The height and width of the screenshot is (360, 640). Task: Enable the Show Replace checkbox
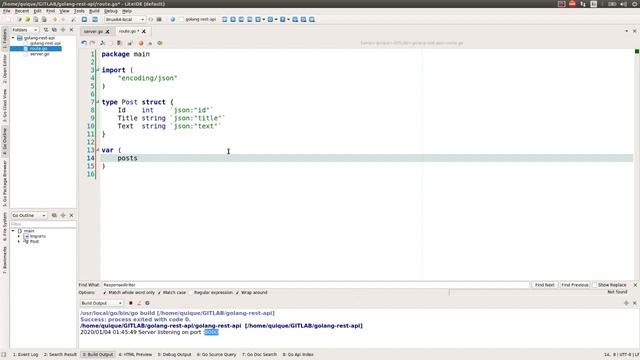[x=609, y=285]
